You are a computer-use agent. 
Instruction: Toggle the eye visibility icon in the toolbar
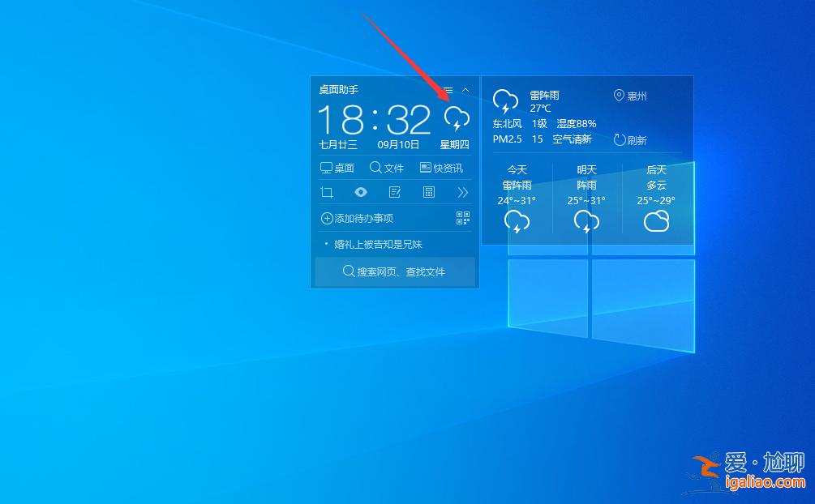pyautogui.click(x=360, y=192)
